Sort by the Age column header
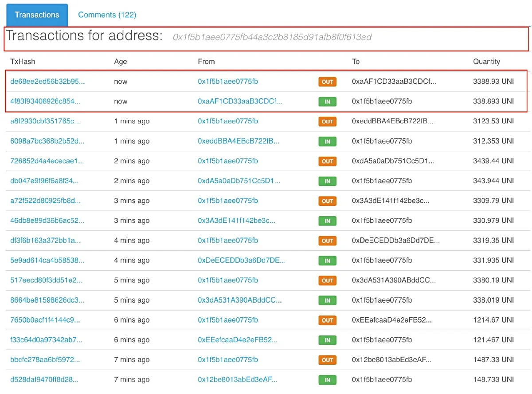Screen dimensions: 532x394 click(x=120, y=61)
